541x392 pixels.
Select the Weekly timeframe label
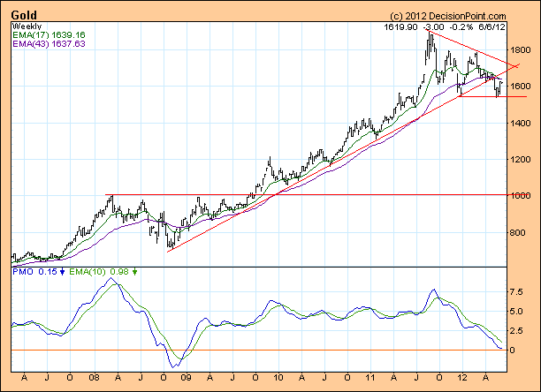27,27
